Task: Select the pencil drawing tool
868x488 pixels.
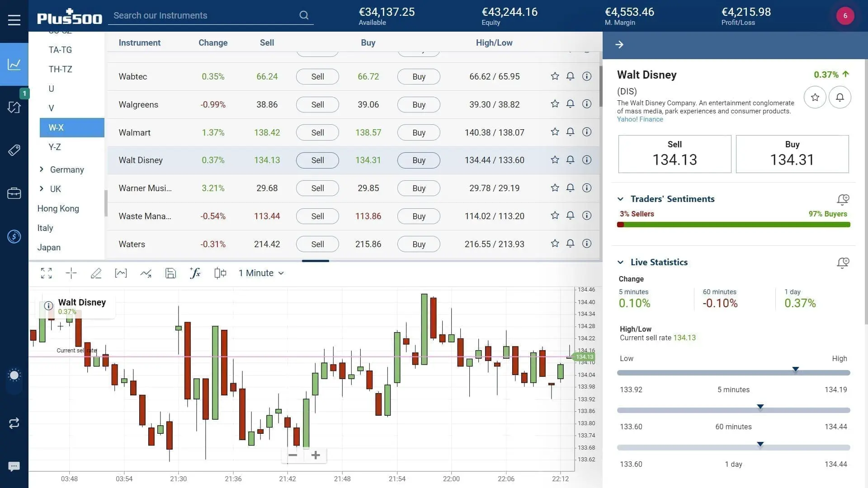Action: (x=96, y=273)
